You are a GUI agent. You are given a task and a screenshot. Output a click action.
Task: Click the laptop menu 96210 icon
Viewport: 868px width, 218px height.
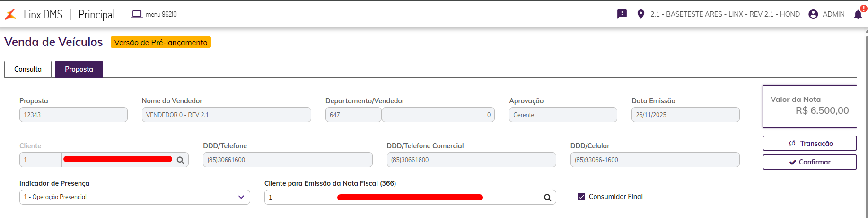point(137,14)
